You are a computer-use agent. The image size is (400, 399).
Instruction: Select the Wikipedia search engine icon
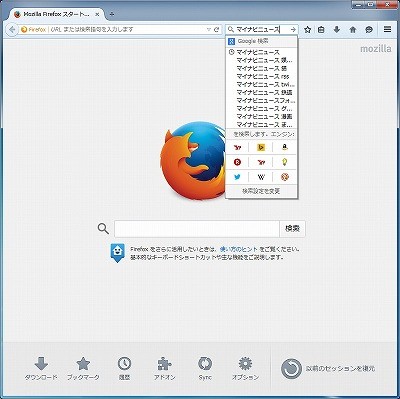[261, 177]
